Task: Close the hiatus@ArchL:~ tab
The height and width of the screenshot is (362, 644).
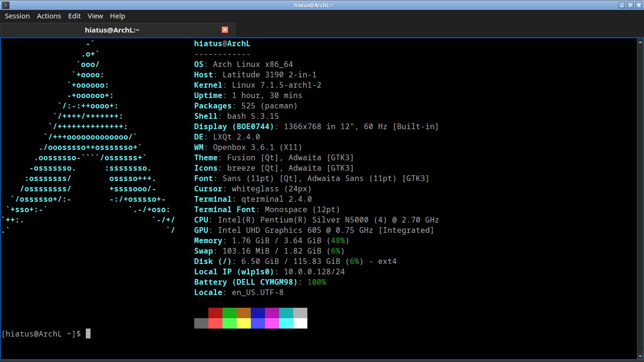Action: tap(225, 30)
